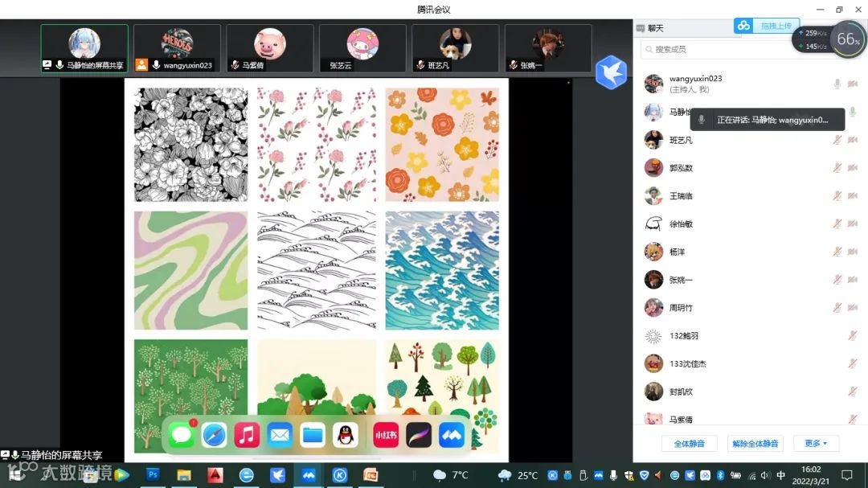
Task: Click the Baidu cloud upload icon
Action: pos(743,26)
